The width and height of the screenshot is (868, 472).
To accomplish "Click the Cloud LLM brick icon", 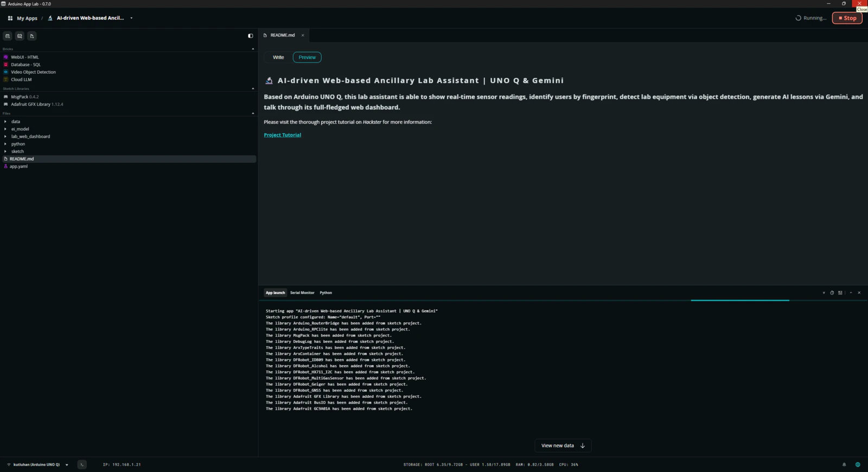I will coord(6,80).
